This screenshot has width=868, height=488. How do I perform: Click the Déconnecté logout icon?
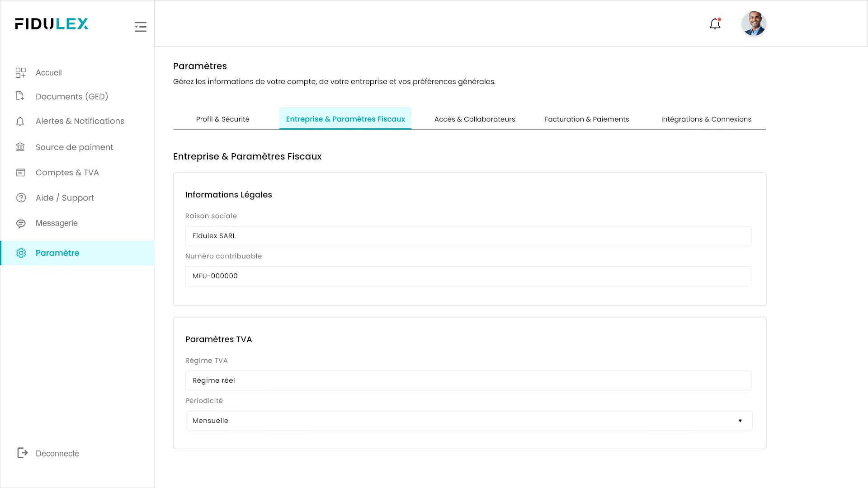click(x=22, y=453)
